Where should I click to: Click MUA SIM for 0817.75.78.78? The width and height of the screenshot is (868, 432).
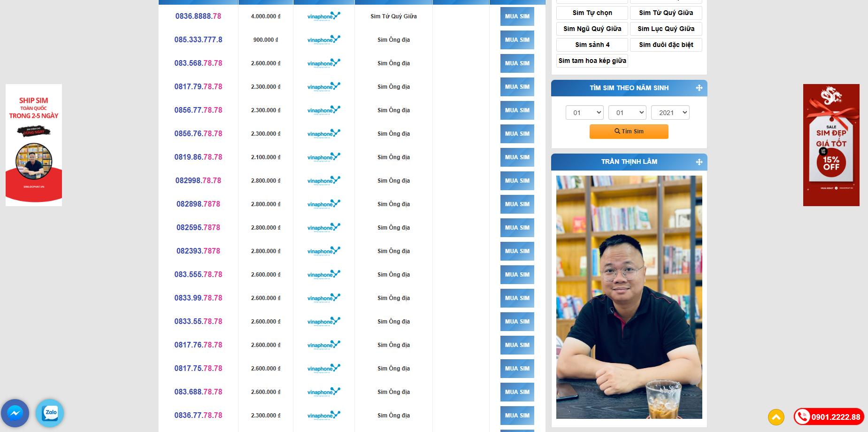[x=517, y=369]
